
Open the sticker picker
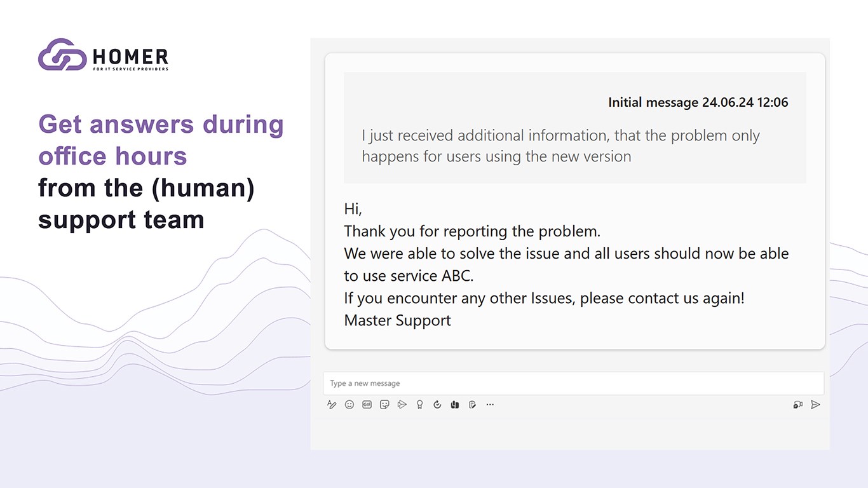tap(384, 404)
